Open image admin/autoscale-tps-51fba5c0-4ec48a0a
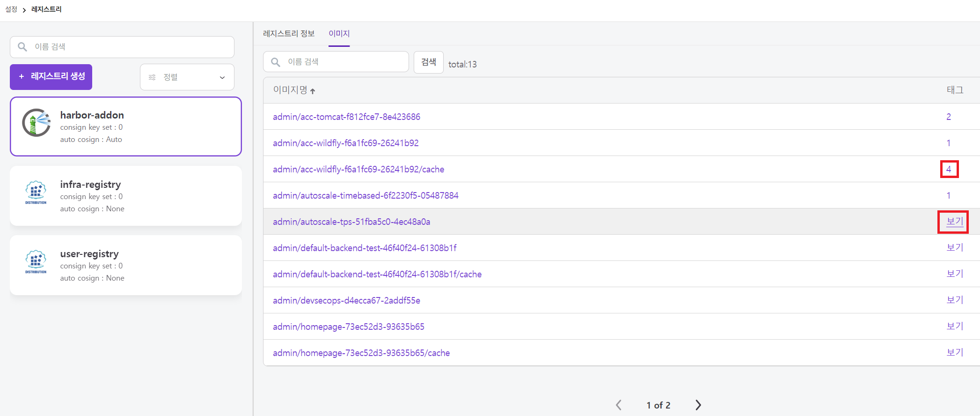The width and height of the screenshot is (980, 416). tap(351, 222)
